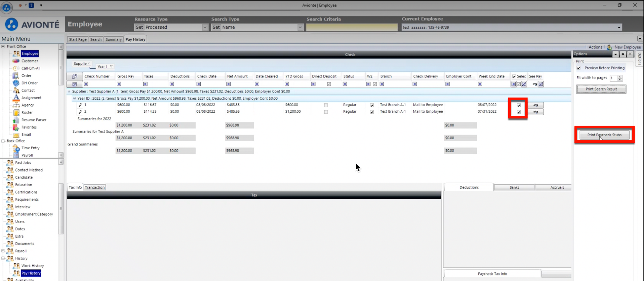Screen dimensions: 644x281
Task: Click the See Pay icon for check 1
Action: pyautogui.click(x=536, y=105)
